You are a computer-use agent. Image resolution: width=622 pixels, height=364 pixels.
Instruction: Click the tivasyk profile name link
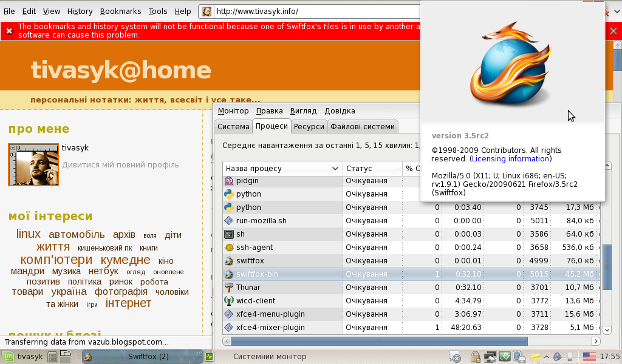[75, 148]
